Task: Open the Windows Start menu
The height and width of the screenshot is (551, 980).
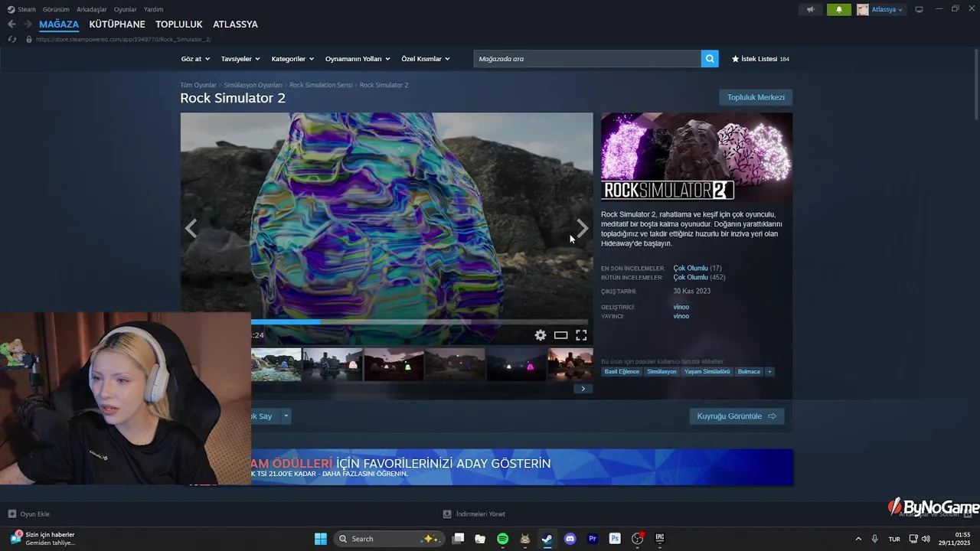Action: pos(321,539)
